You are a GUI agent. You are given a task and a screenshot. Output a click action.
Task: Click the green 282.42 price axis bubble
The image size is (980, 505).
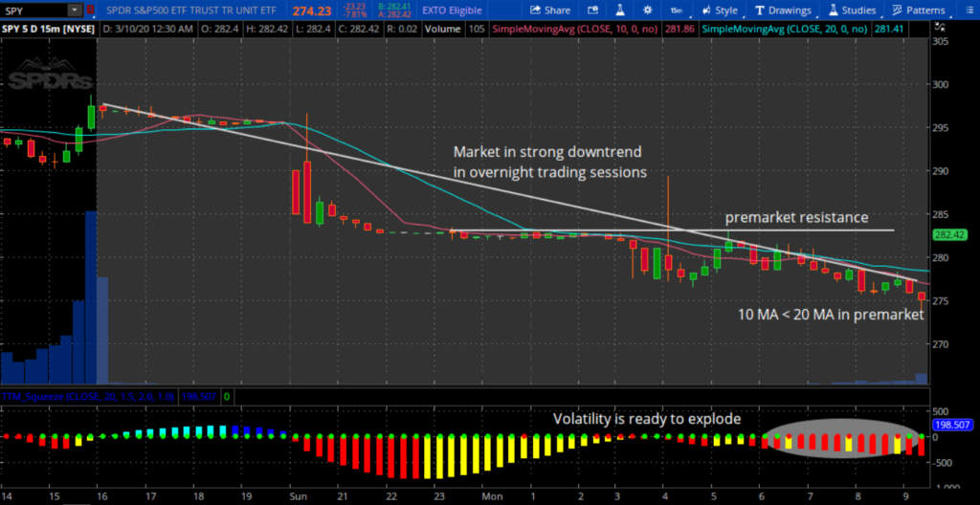pos(949,235)
